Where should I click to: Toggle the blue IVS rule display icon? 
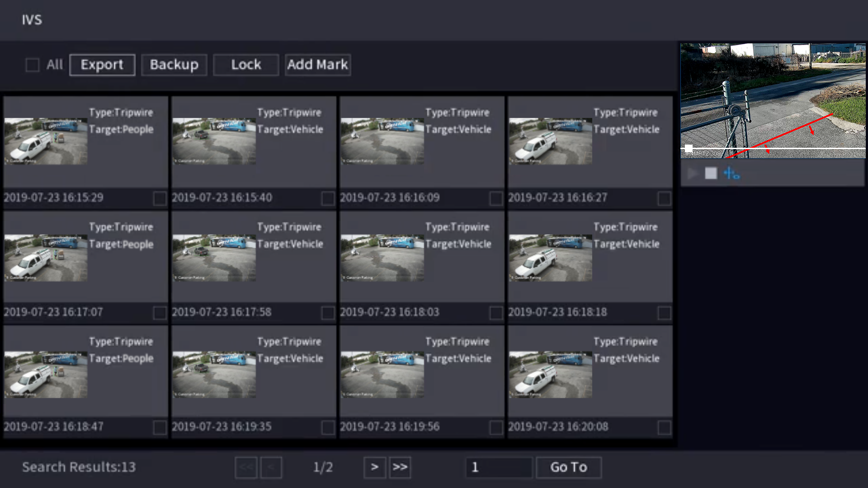coord(731,174)
